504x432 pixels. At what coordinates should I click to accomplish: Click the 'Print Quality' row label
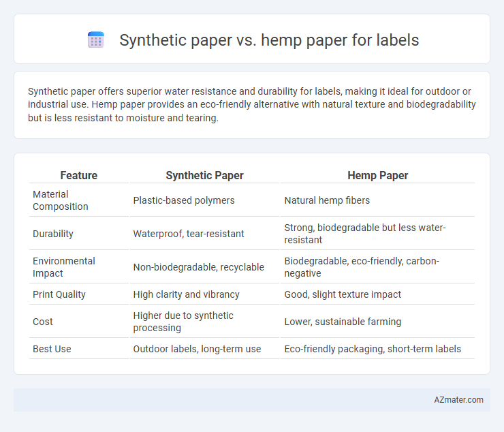click(x=79, y=294)
